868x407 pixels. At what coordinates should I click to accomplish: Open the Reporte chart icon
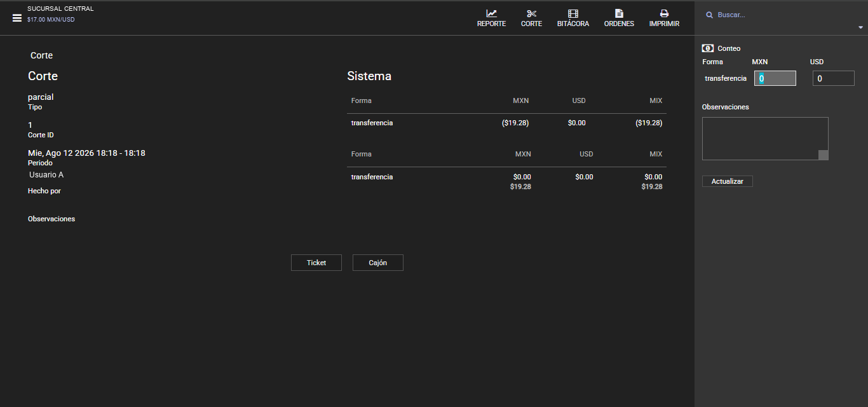[x=491, y=13]
